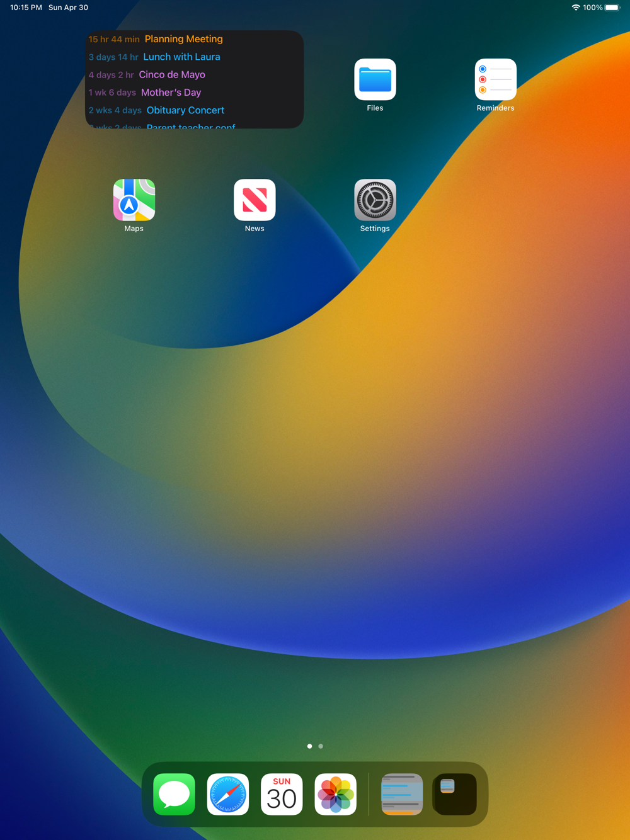Open Messages from the dock

[174, 794]
